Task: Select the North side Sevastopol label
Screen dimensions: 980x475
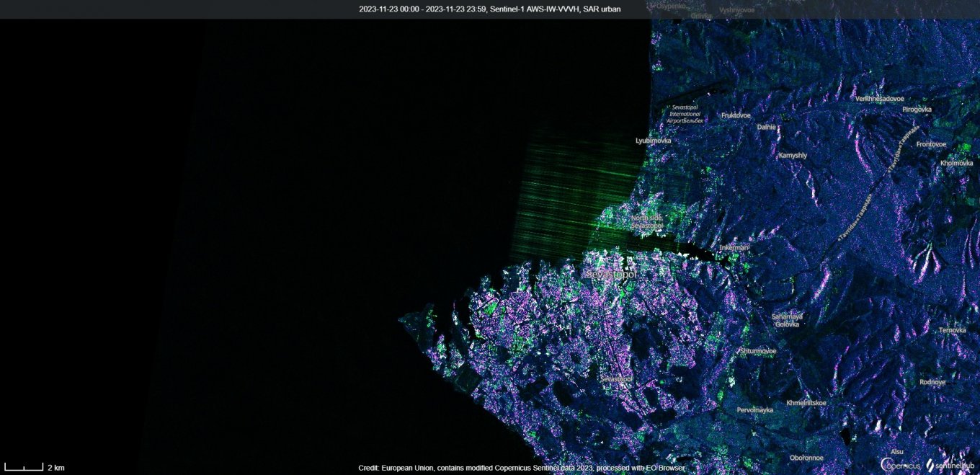Action: pos(646,222)
